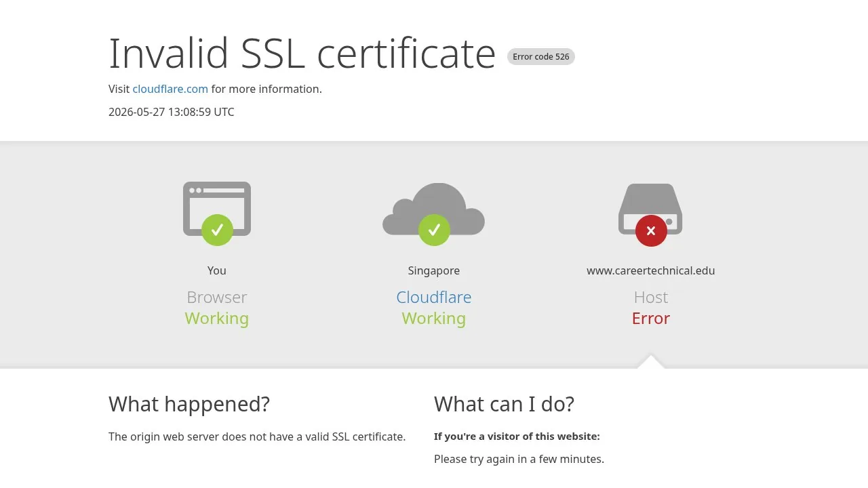The width and height of the screenshot is (868, 488).
Task: Click the Cloudflare link under Singapore
Action: point(434,297)
